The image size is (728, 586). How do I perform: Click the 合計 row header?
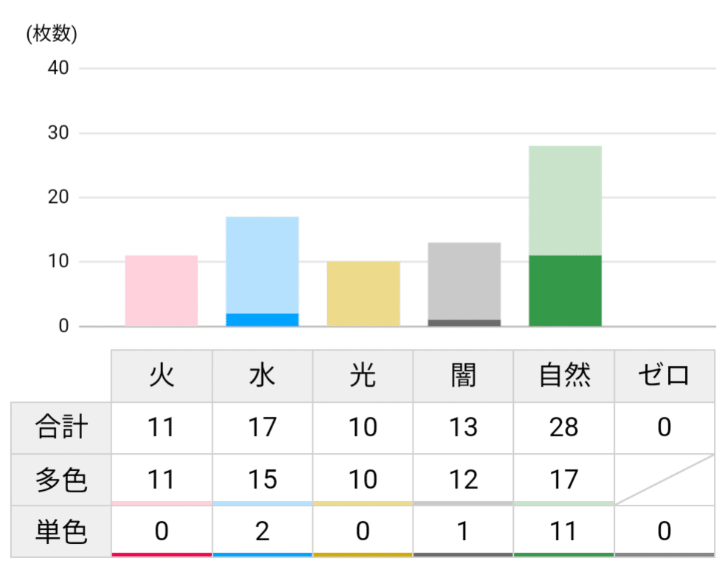61,427
